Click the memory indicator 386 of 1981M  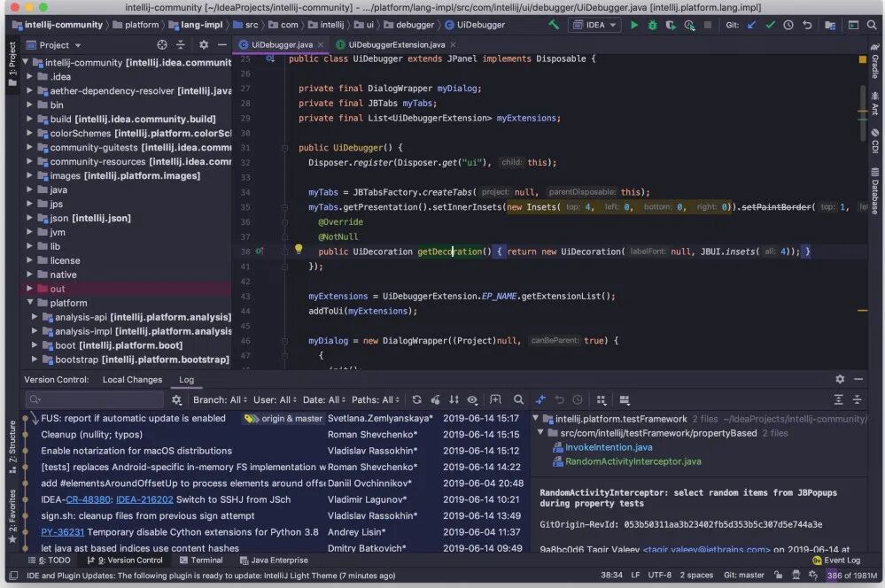(852, 575)
